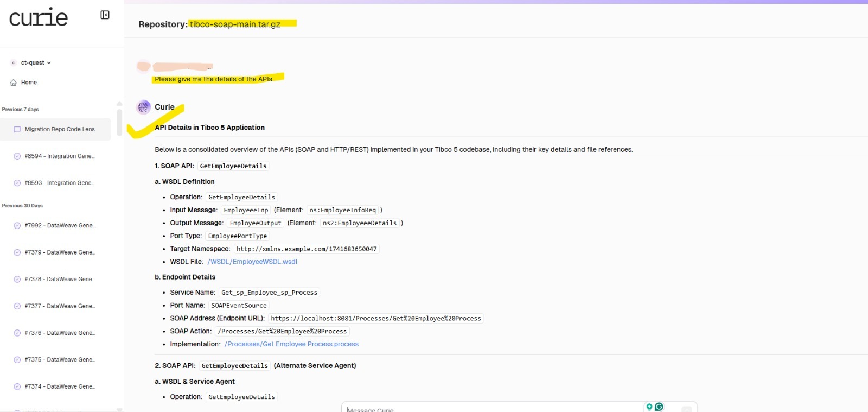Screen dimensions: 868x412
Task: Click the ns:EmployeeInfoReq element tag
Action: pos(342,210)
